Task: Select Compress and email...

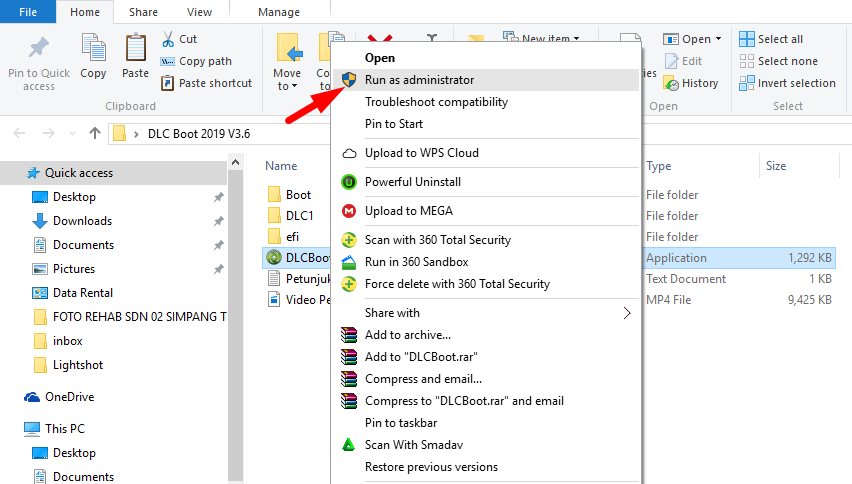Action: [x=485, y=379]
